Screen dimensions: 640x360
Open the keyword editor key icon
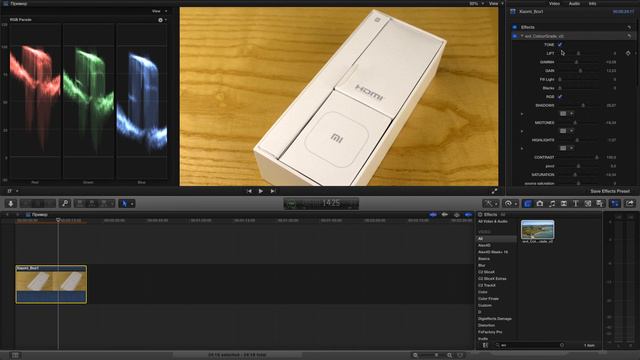pyautogui.click(x=64, y=203)
